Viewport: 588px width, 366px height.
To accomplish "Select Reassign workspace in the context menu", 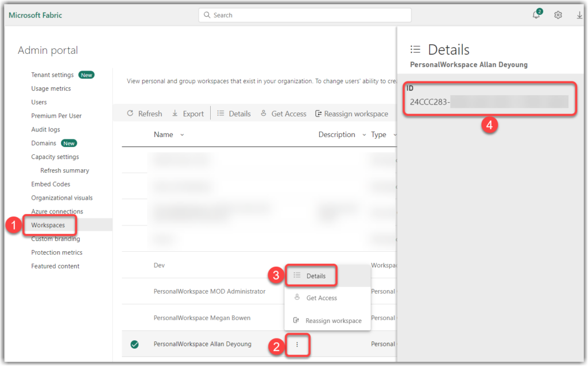I will 334,321.
